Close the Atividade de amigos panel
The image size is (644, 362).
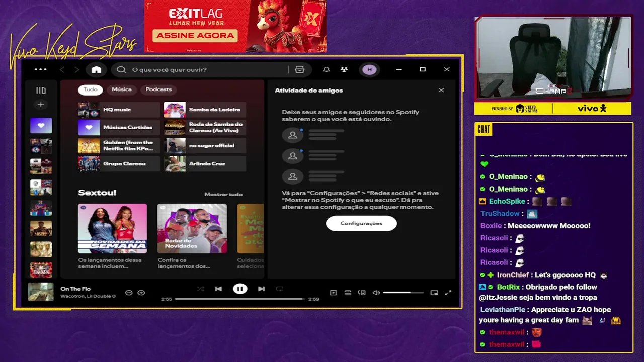point(441,90)
